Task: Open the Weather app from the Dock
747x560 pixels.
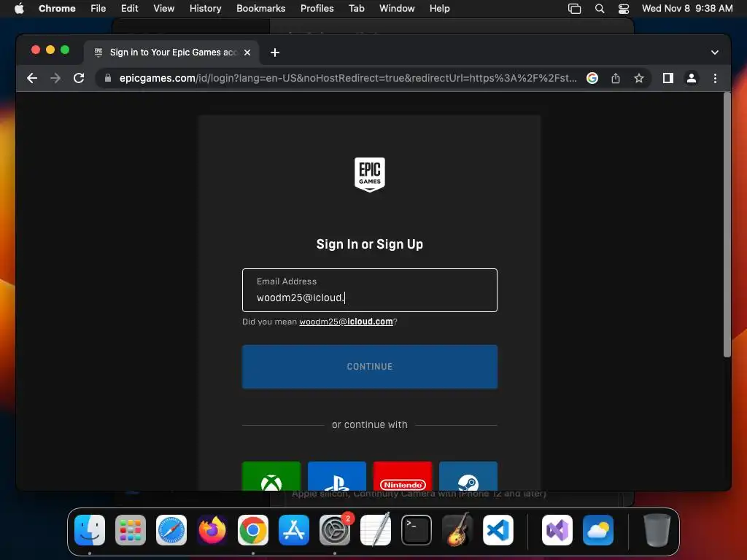Action: coord(598,530)
